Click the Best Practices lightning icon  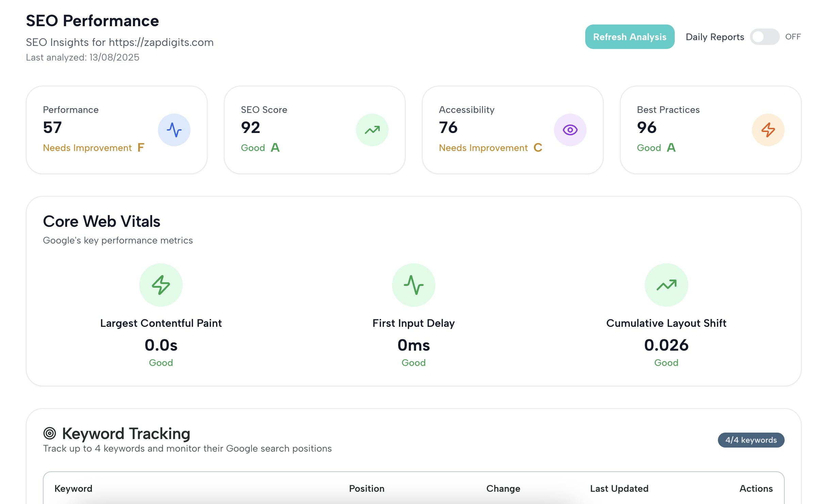coord(768,130)
